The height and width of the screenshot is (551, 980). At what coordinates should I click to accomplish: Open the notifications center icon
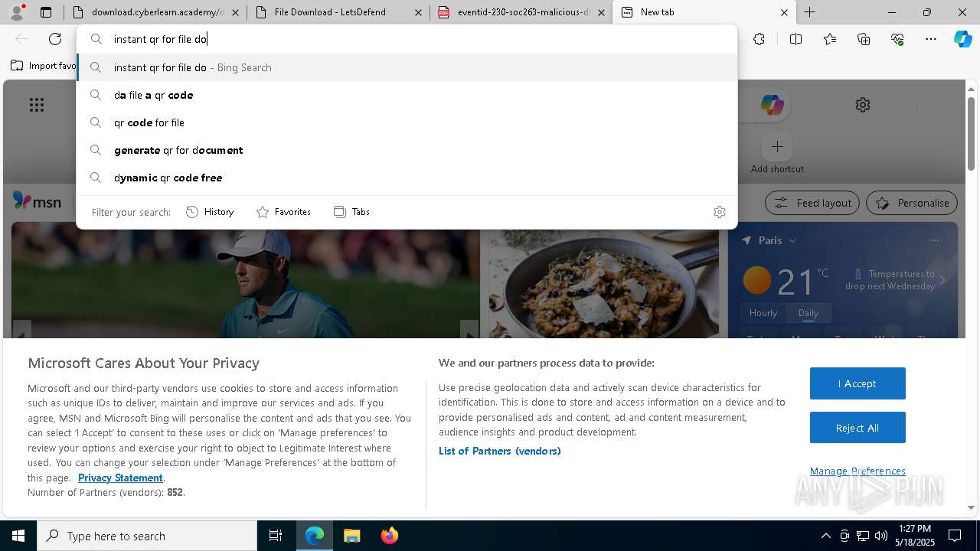click(955, 536)
